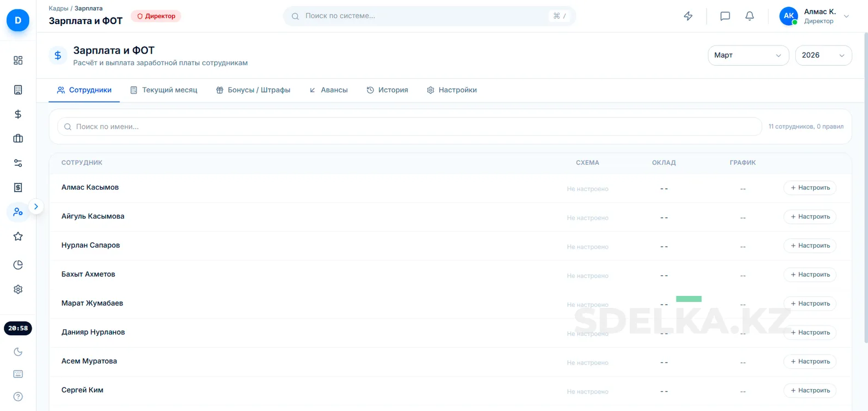Image resolution: width=868 pixels, height=411 pixels.
Task: Switch to the Текущий месяц tab
Action: tap(164, 90)
